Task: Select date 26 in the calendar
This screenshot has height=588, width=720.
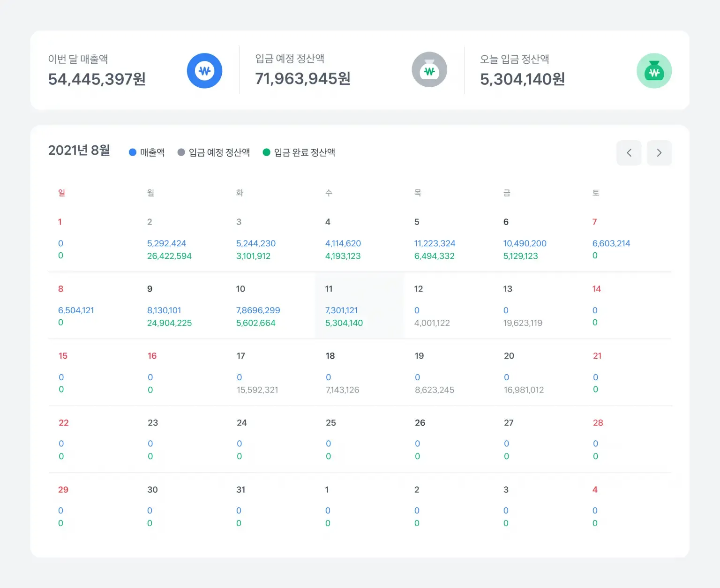Action: (420, 423)
